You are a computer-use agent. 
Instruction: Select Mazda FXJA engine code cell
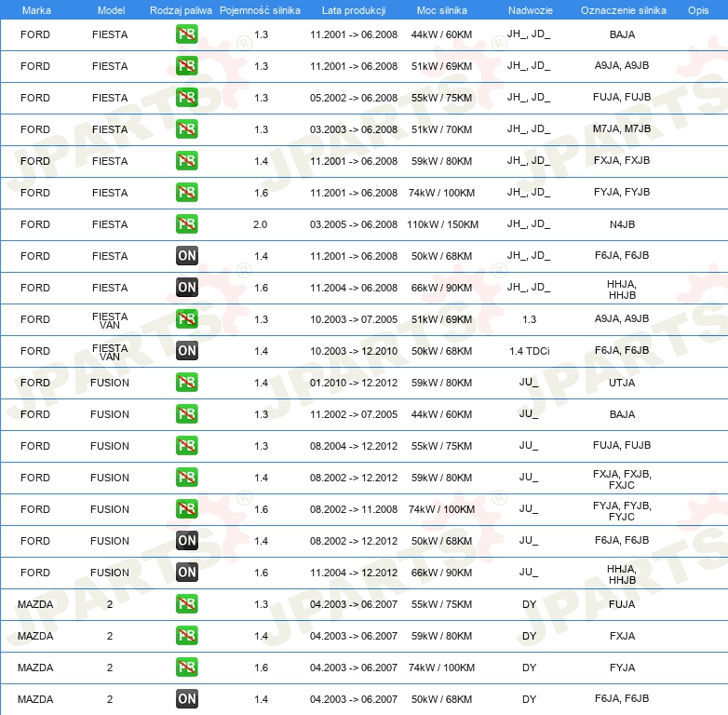(622, 636)
